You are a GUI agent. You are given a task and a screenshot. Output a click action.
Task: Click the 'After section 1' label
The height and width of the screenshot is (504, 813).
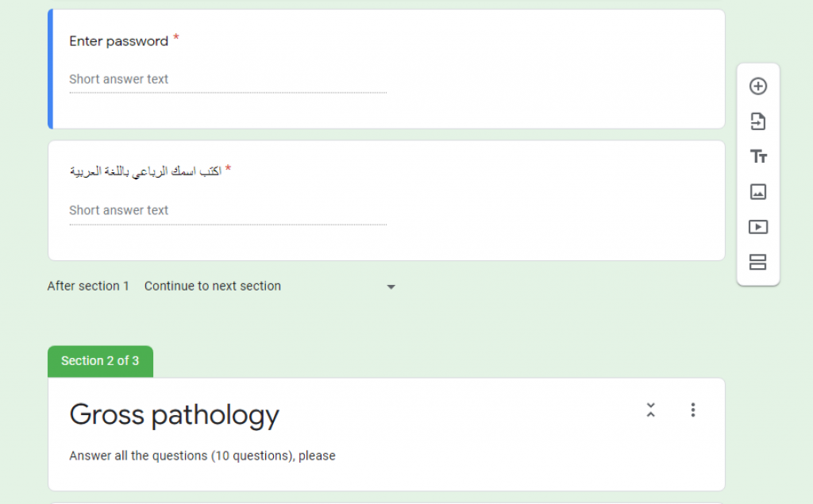pos(88,286)
